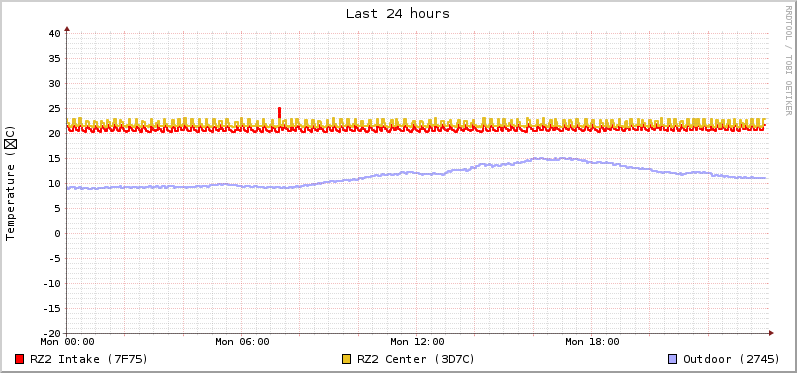Click the Mon 18:00 time axis label
Image resolution: width=797 pixels, height=373 pixels.
point(592,342)
